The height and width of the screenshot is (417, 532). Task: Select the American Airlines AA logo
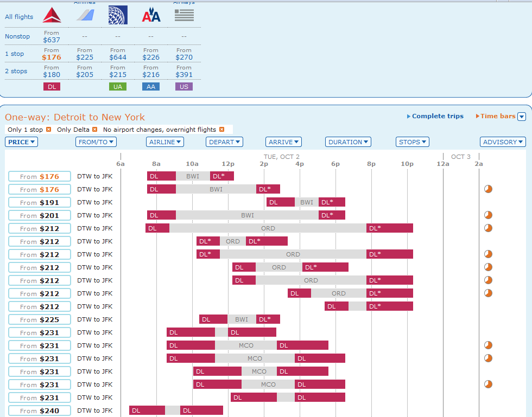151,15
